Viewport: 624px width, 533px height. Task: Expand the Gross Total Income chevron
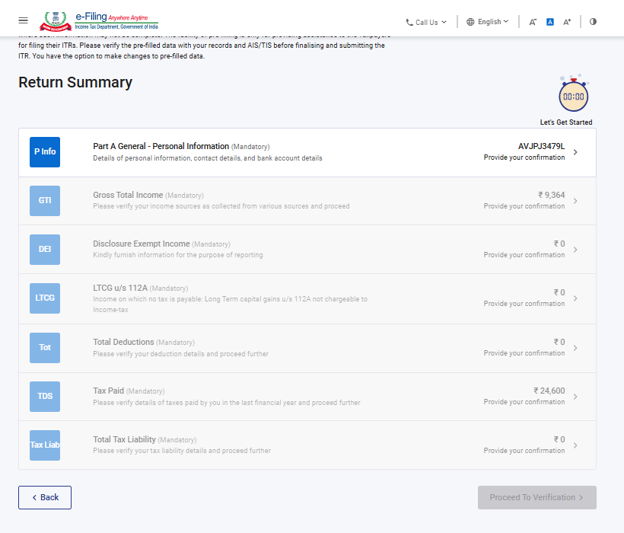(x=576, y=201)
